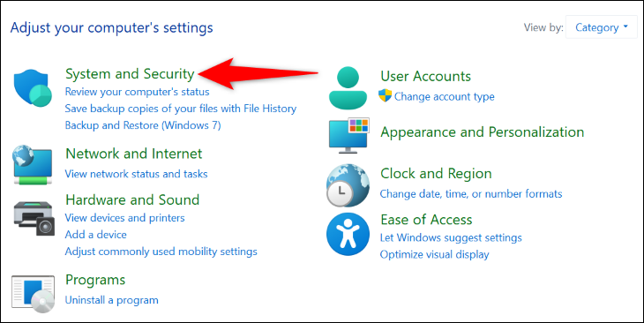
Task: Select Let Windows suggest settings
Action: click(451, 237)
